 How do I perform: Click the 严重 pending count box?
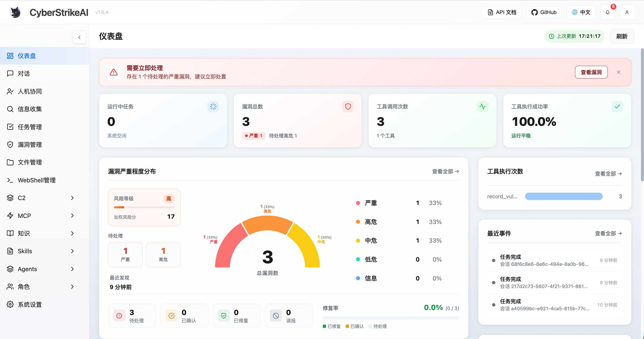tap(125, 255)
